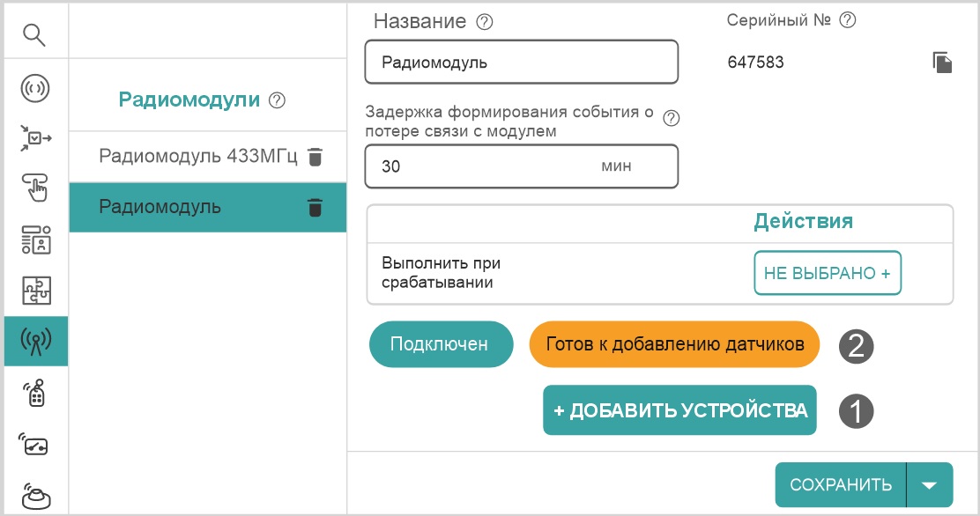Open the НЕ ВЫБРАНО + action selector
Viewport: 980px width, 516px height.
point(827,273)
